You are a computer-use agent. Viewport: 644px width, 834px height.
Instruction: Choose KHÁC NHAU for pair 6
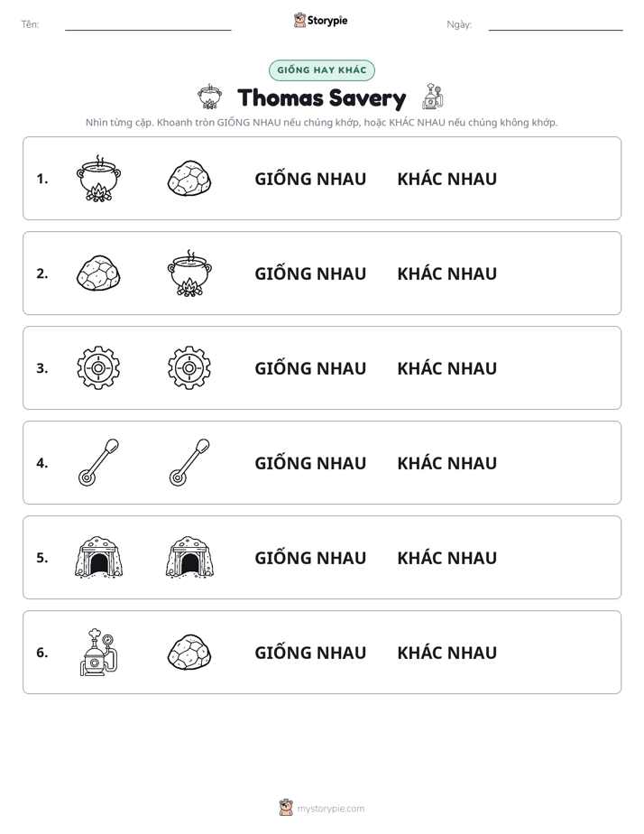(446, 652)
